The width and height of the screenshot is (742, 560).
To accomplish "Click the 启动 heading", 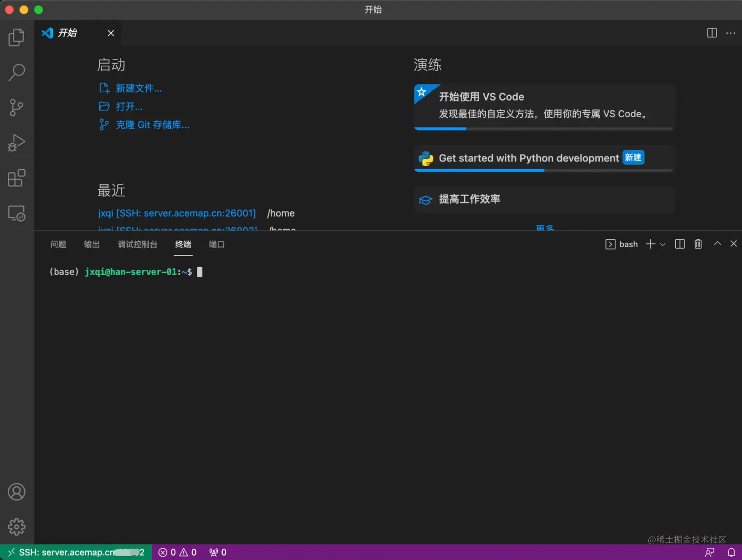I will point(111,65).
